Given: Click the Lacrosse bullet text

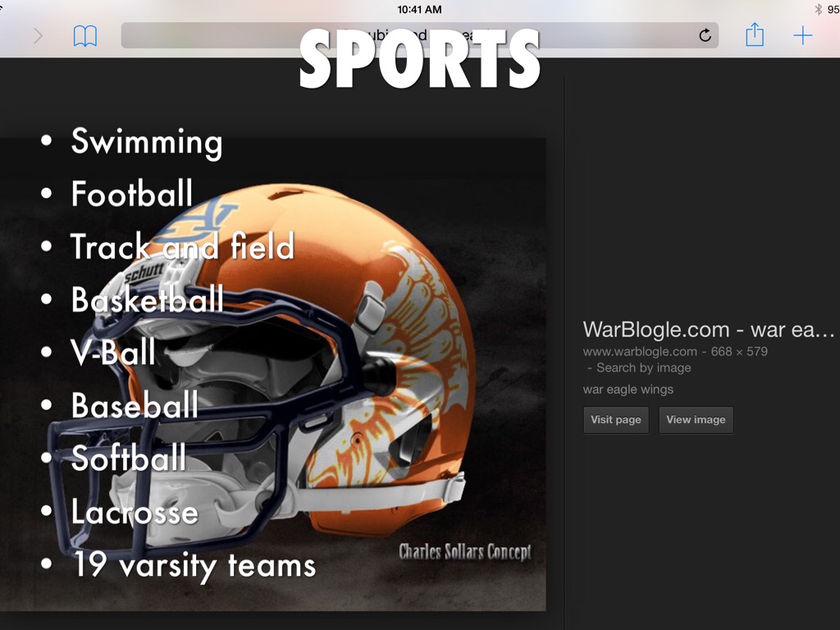Looking at the screenshot, I should pyautogui.click(x=135, y=512).
